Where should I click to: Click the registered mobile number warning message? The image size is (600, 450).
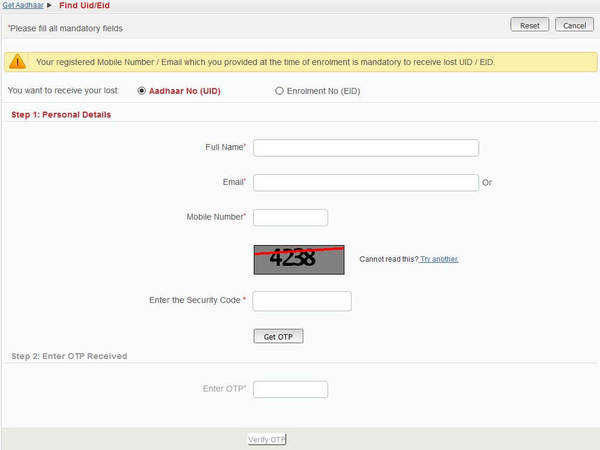pos(265,62)
